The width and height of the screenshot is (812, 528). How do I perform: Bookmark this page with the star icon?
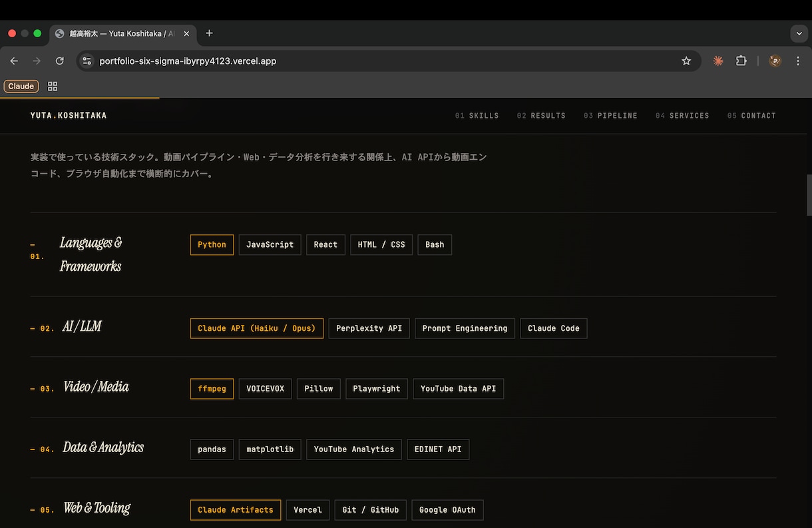click(x=686, y=61)
